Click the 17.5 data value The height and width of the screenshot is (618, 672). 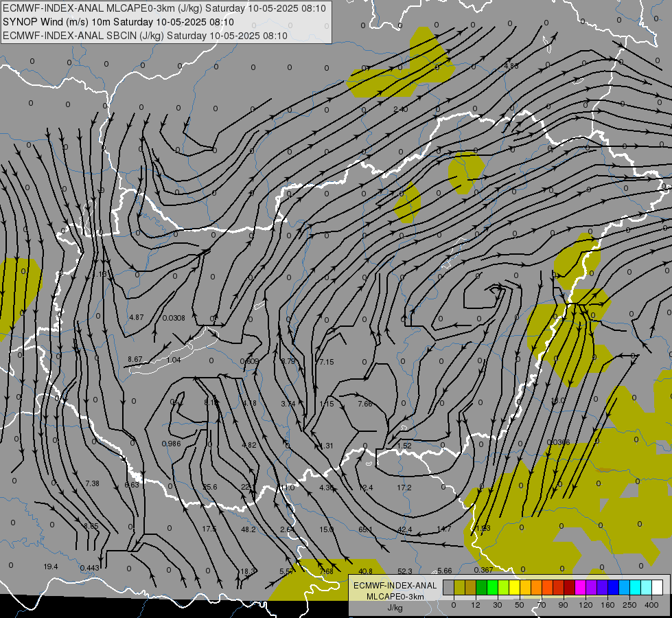tap(209, 529)
